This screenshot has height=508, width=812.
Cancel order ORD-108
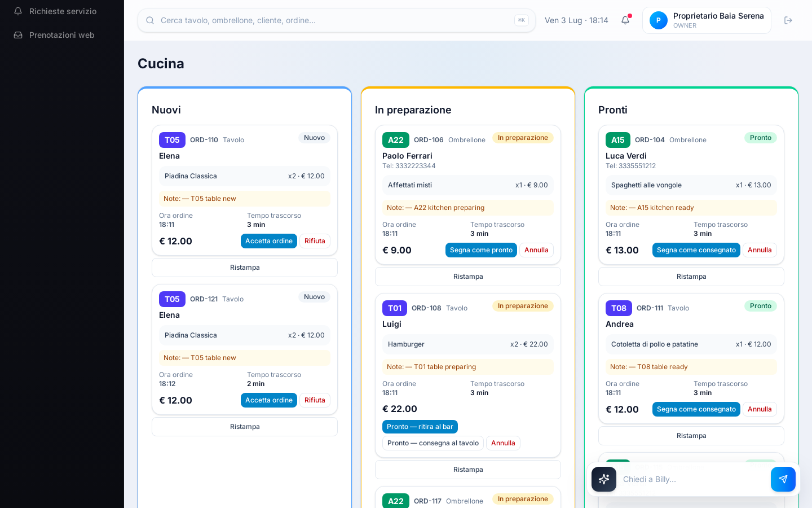[x=503, y=443]
